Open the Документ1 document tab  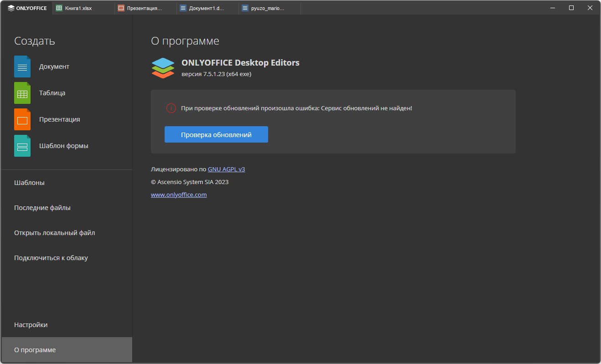coord(207,8)
